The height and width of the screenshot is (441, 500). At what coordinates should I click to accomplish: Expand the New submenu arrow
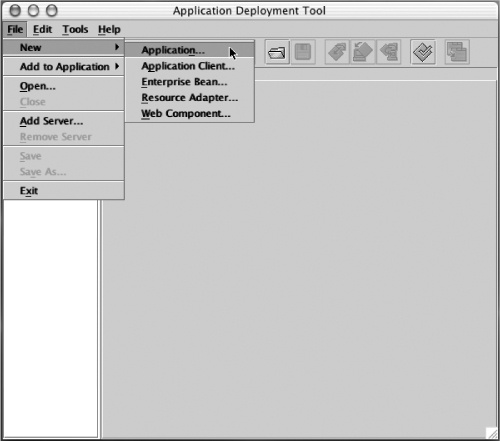point(117,47)
